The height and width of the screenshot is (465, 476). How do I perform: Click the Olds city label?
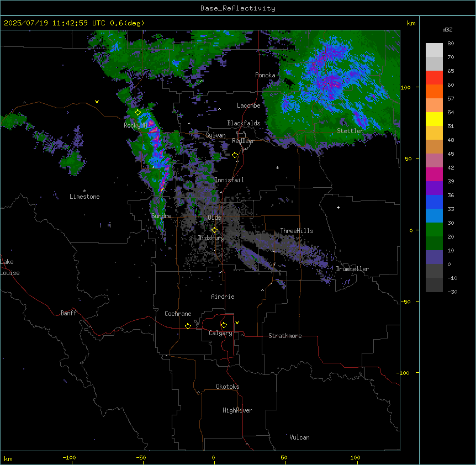(214, 218)
